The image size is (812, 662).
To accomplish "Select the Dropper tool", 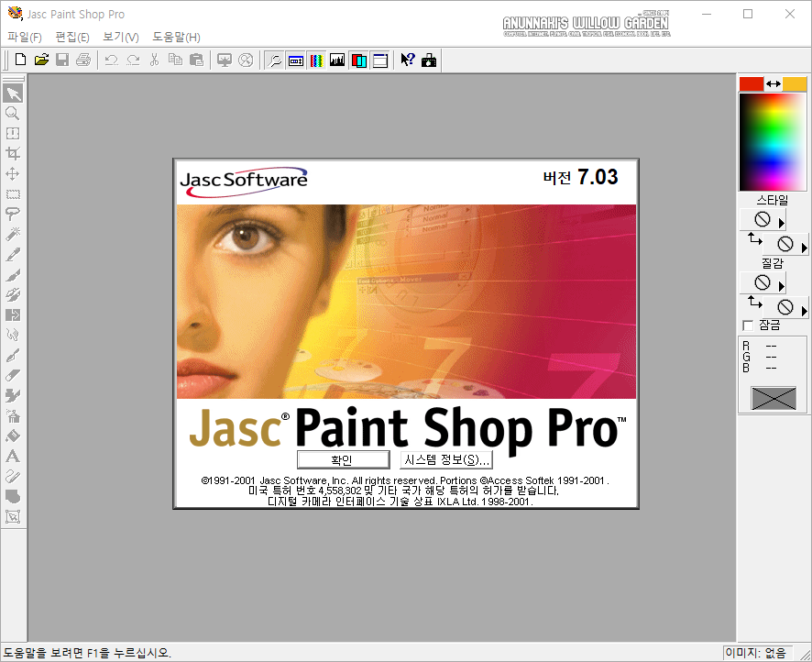I will point(13,253).
